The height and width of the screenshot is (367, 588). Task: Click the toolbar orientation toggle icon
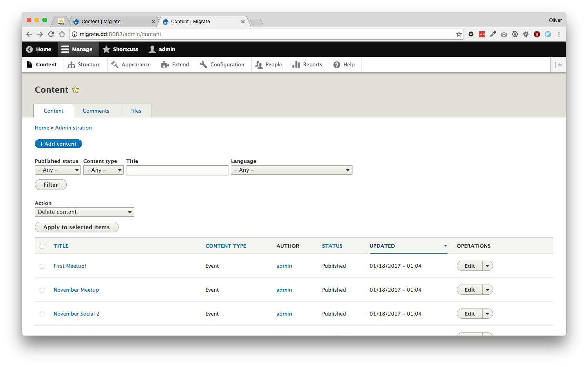click(x=558, y=65)
